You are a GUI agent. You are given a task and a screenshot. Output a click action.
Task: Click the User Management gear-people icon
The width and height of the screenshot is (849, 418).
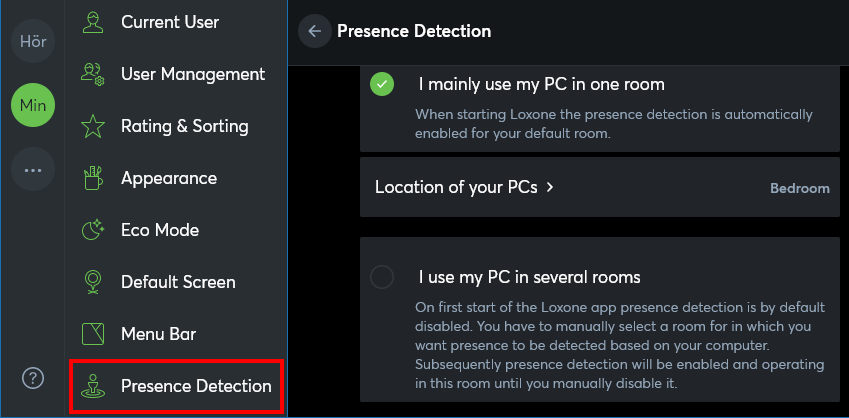click(x=93, y=74)
